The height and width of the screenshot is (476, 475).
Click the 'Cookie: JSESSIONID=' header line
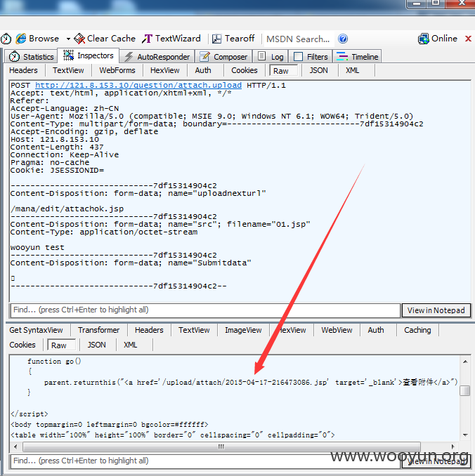tap(57, 171)
